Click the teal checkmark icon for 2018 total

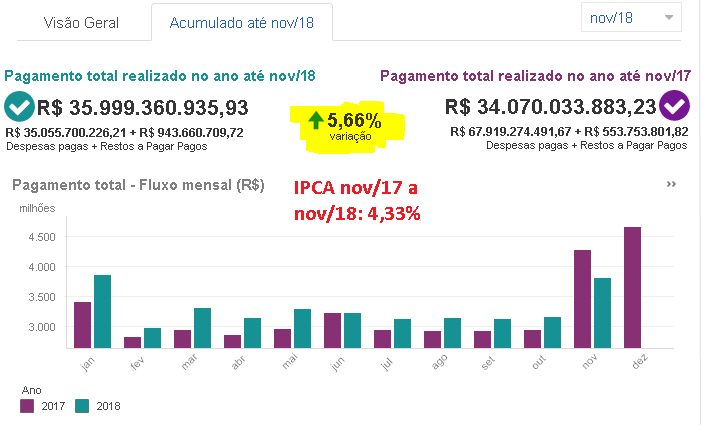coord(19,105)
